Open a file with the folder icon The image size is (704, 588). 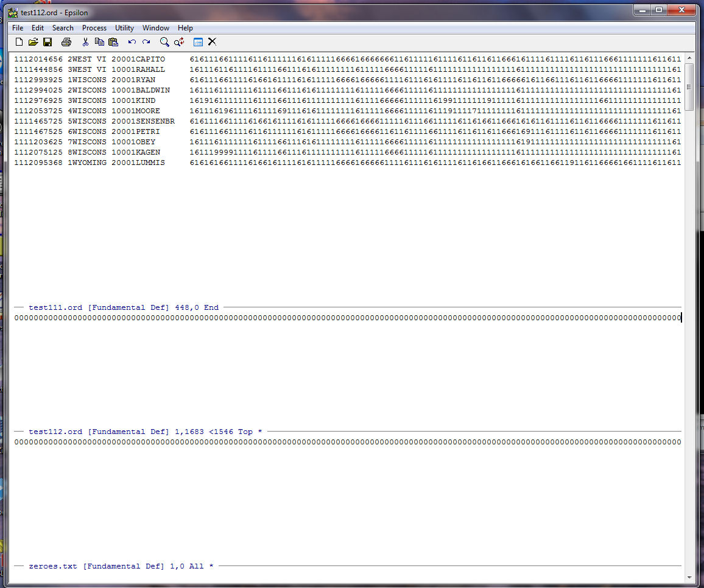pyautogui.click(x=33, y=42)
